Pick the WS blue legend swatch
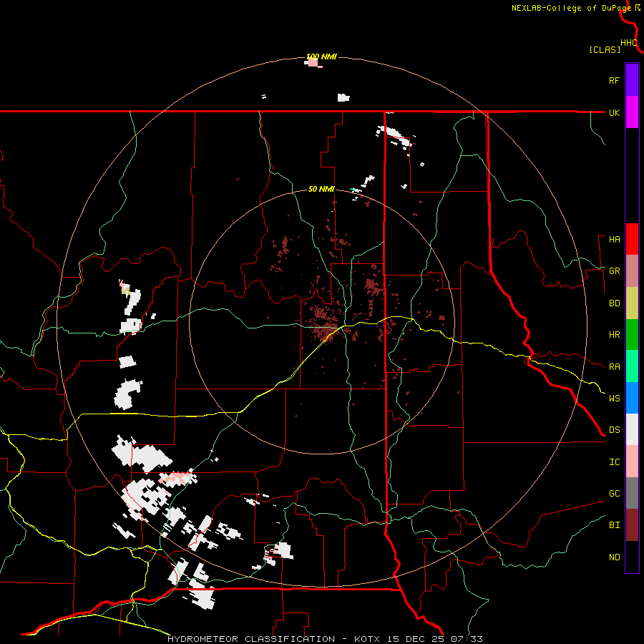The height and width of the screenshot is (644, 644). 632,398
